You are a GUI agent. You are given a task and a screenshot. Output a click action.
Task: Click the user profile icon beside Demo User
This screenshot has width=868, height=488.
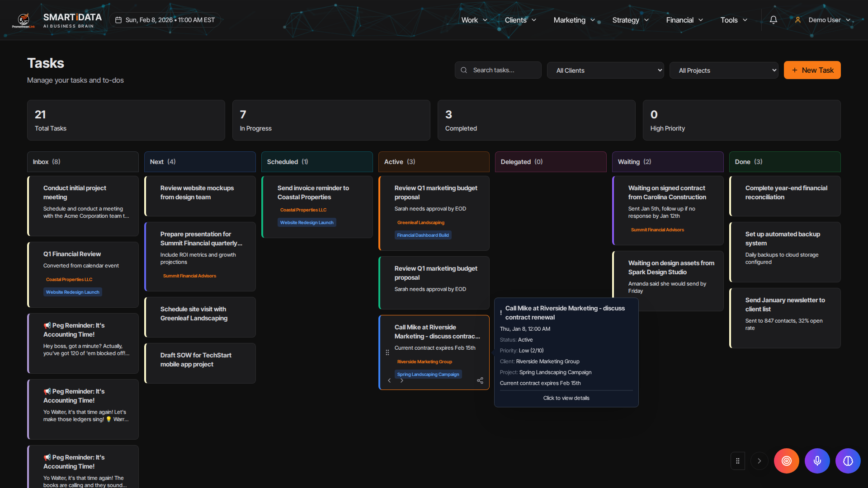click(798, 20)
